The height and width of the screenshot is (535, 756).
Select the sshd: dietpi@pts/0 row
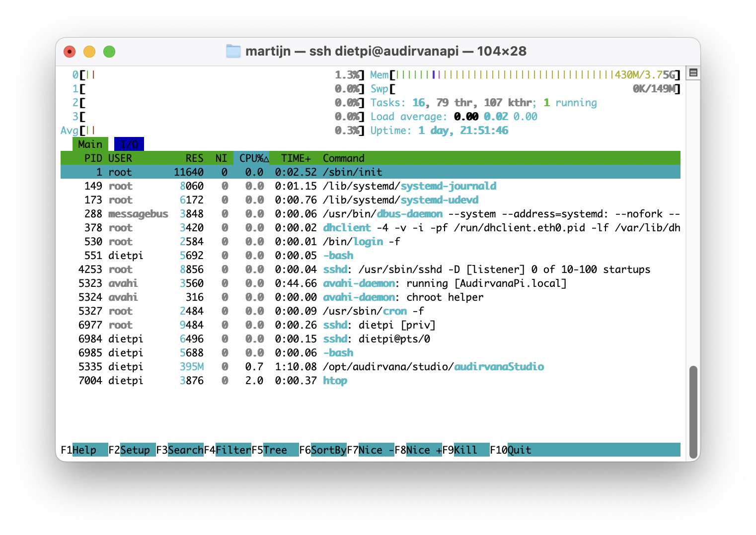[x=371, y=338]
